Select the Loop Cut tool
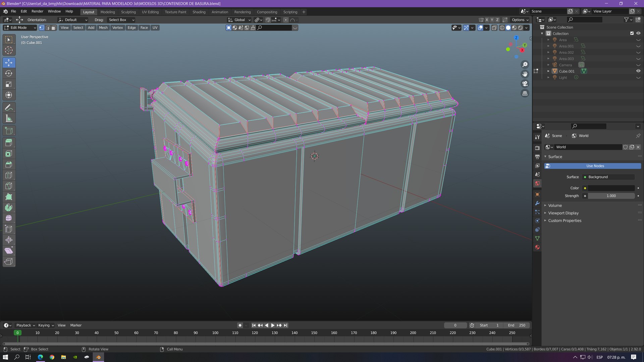The width and height of the screenshot is (644, 362). pyautogui.click(x=9, y=175)
